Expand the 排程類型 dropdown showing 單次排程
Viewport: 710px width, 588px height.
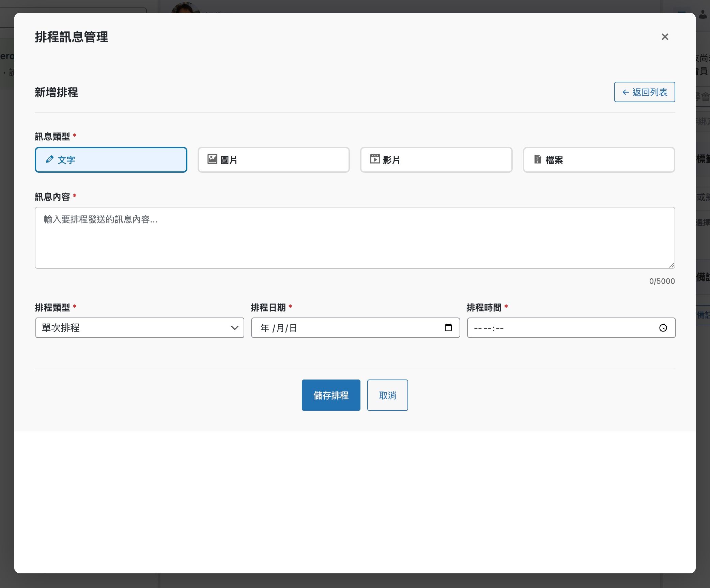click(140, 328)
